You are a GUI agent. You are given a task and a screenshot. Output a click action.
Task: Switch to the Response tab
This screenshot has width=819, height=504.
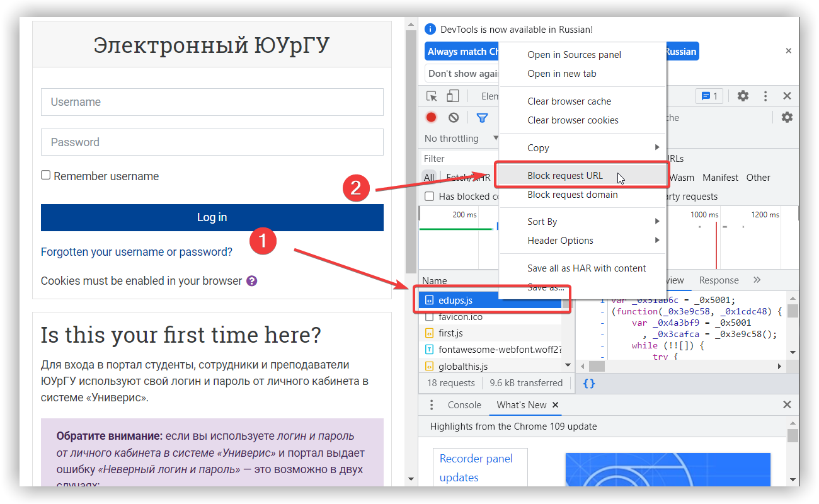pos(718,280)
